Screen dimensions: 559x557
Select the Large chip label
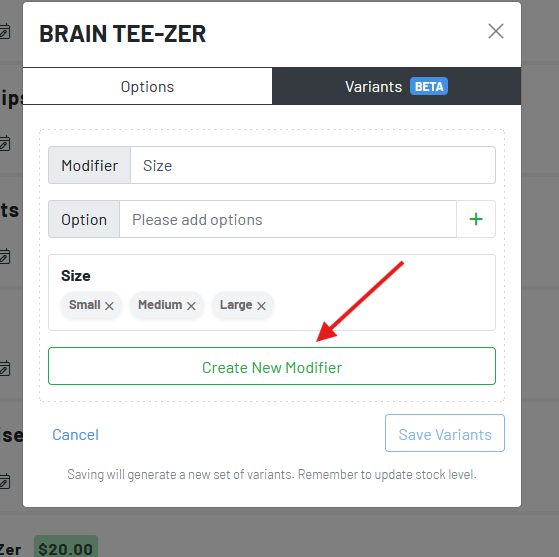[236, 305]
